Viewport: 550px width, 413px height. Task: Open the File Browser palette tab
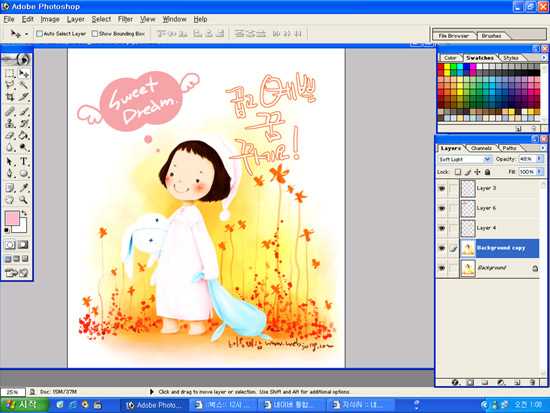[454, 36]
